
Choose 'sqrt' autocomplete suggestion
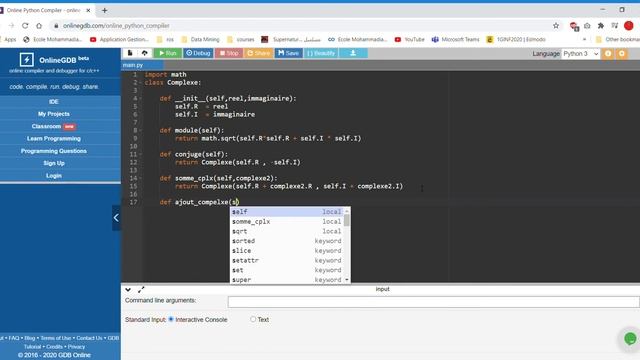pyautogui.click(x=287, y=231)
